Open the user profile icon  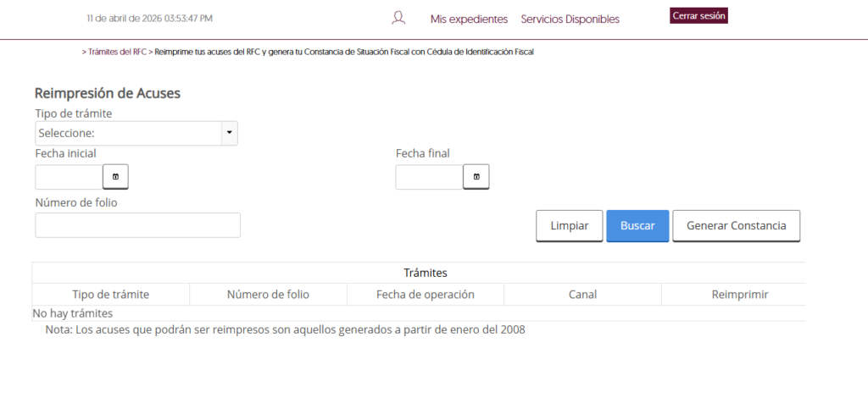tap(398, 18)
